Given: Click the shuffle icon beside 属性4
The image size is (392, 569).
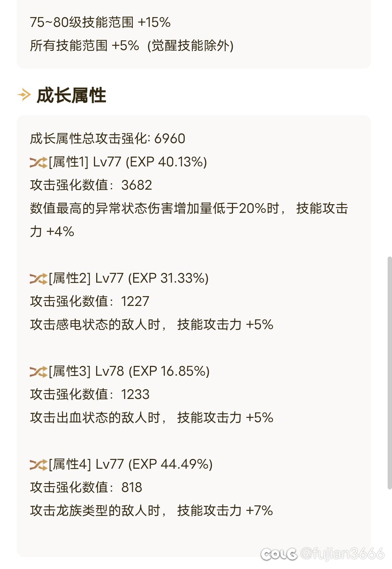Looking at the screenshot, I should click(x=38, y=465).
